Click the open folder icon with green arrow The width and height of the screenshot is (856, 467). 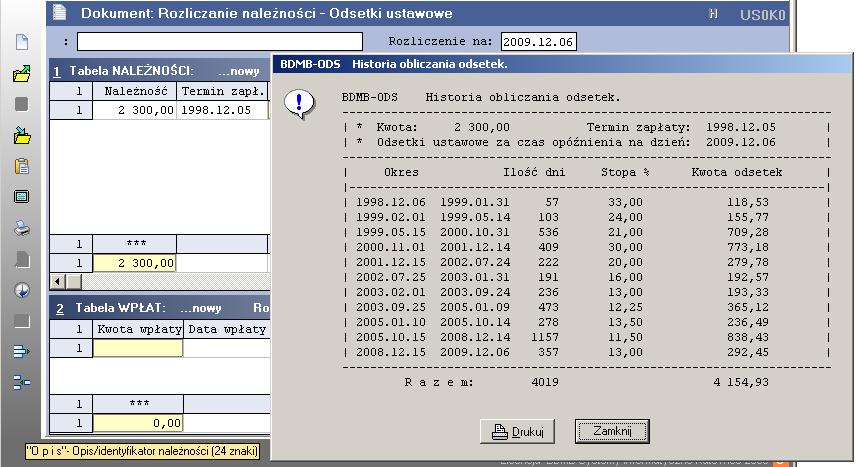tap(22, 73)
